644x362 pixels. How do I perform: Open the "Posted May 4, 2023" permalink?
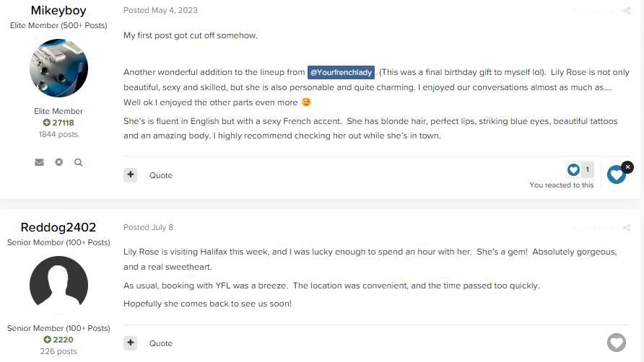(x=160, y=11)
